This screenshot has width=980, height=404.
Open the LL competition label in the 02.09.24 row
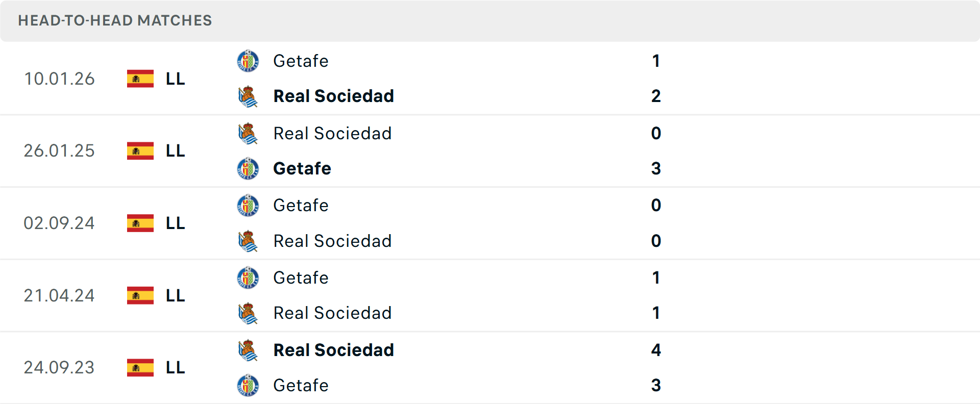pyautogui.click(x=174, y=223)
